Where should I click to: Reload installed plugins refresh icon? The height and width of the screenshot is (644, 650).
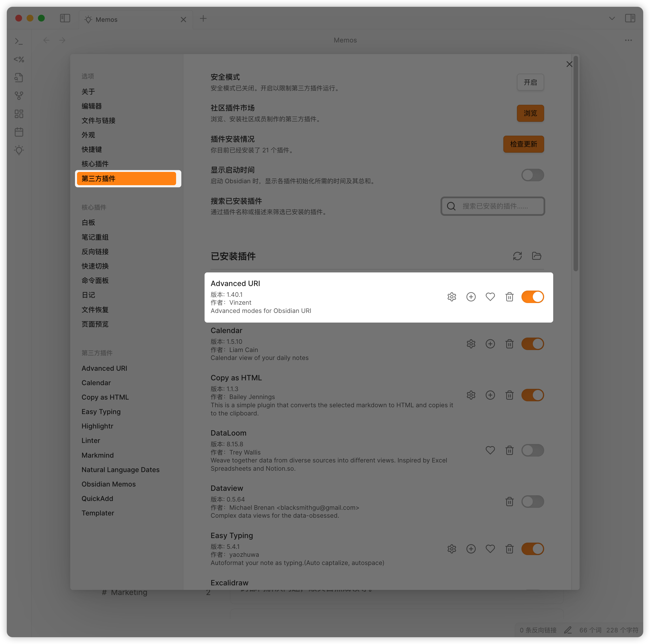pos(517,256)
